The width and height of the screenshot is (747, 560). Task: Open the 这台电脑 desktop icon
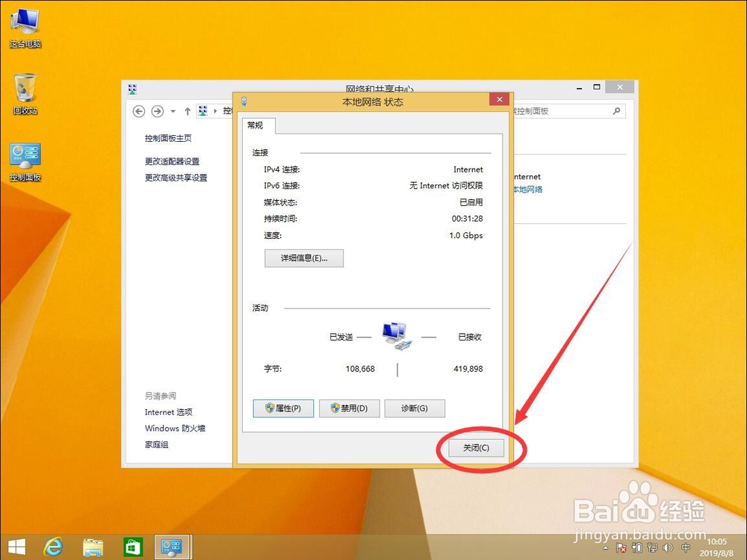[25, 28]
